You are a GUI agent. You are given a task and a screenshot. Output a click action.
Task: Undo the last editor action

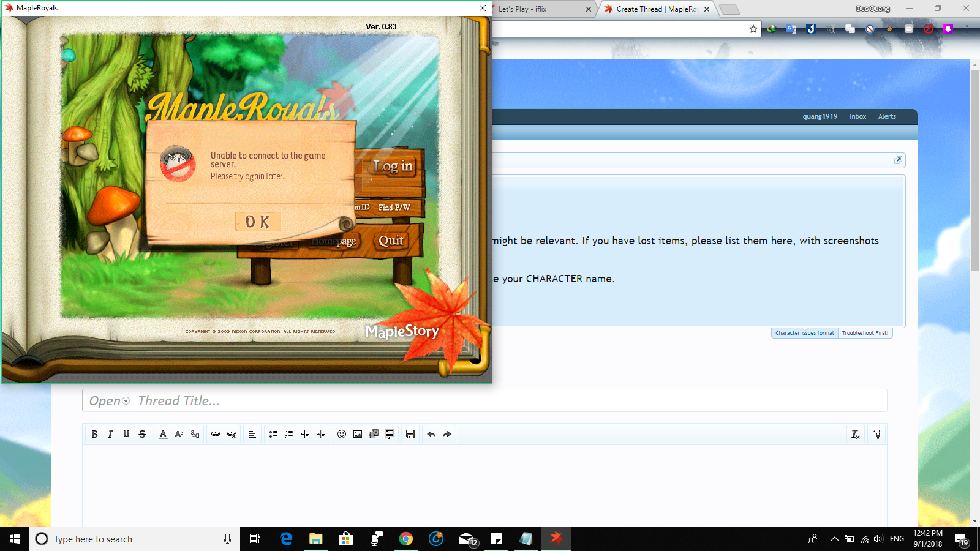(x=431, y=434)
